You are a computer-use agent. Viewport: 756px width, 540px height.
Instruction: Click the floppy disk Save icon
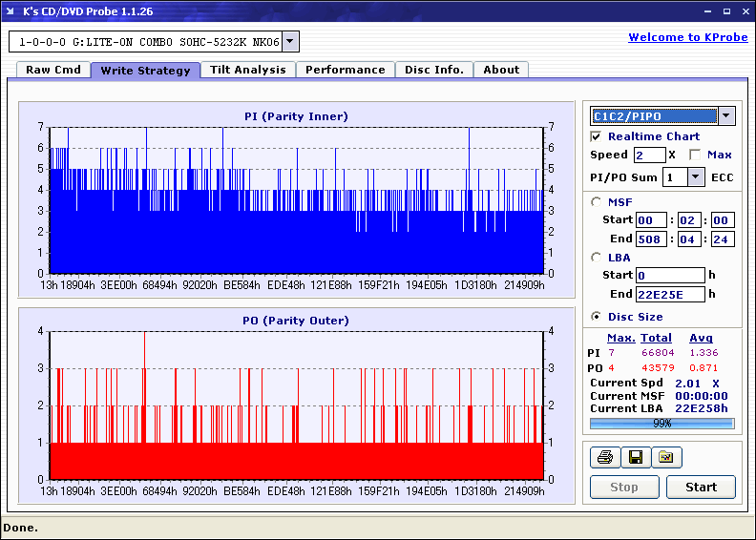point(635,458)
